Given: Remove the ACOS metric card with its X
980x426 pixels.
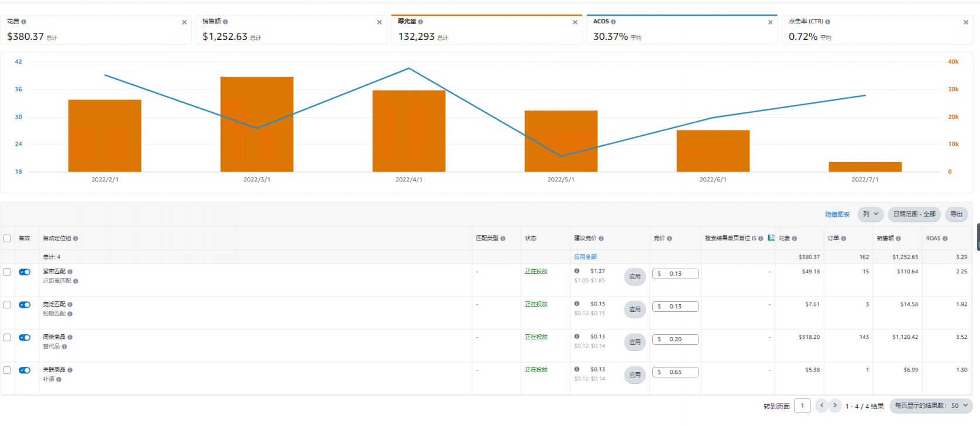Looking at the screenshot, I should (771, 22).
